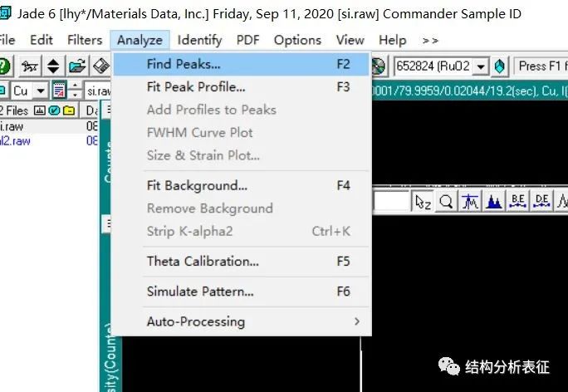Click the >> menu bar overflow
Image resolution: width=568 pixels, height=392 pixels.
tap(430, 40)
